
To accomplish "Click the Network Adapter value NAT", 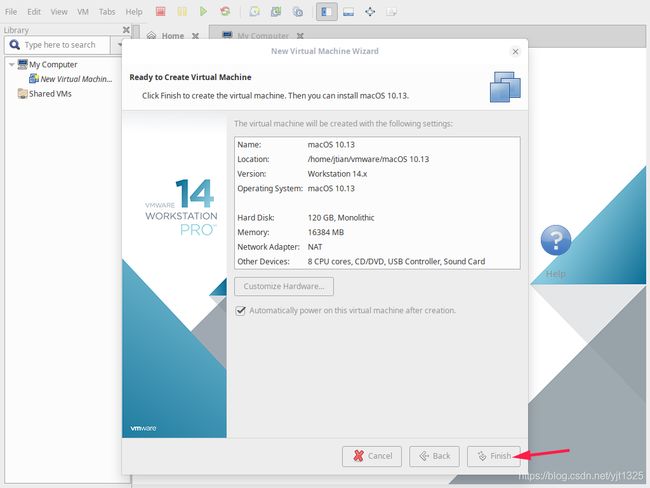I will [x=315, y=247].
